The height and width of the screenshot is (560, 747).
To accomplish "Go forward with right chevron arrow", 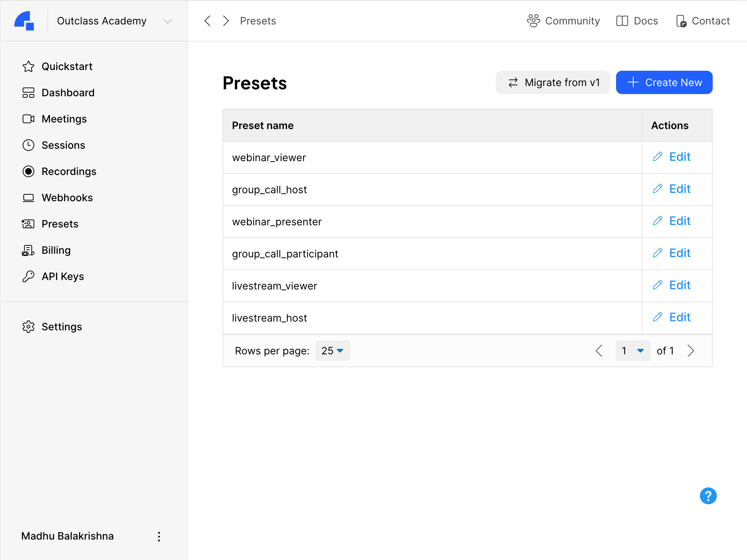I will click(x=226, y=21).
